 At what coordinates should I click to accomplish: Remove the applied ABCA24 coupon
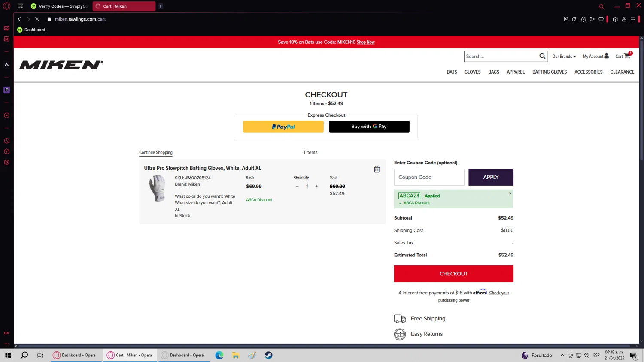click(x=510, y=193)
